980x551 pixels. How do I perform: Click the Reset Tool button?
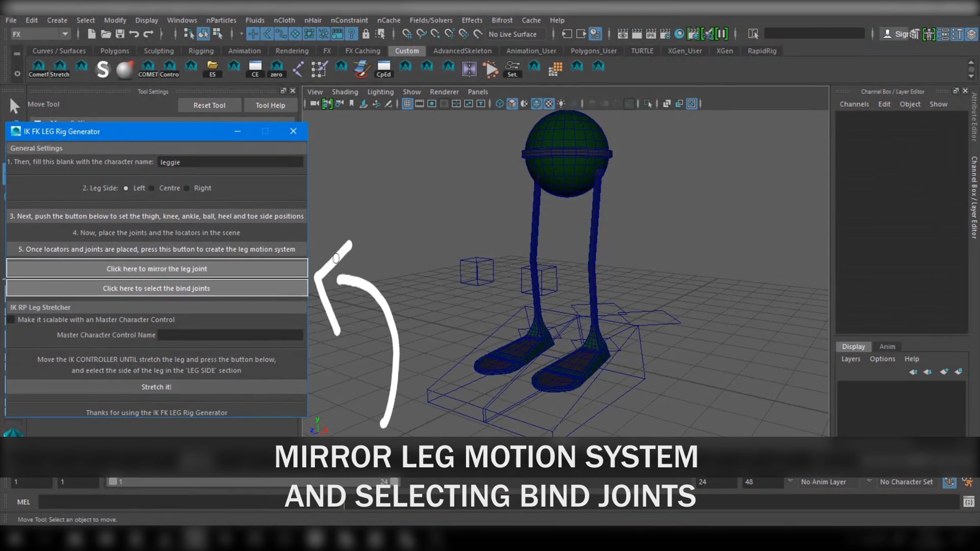click(x=209, y=105)
